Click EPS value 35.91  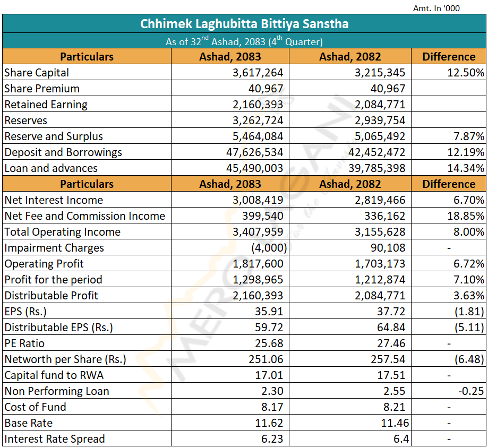[269, 312]
